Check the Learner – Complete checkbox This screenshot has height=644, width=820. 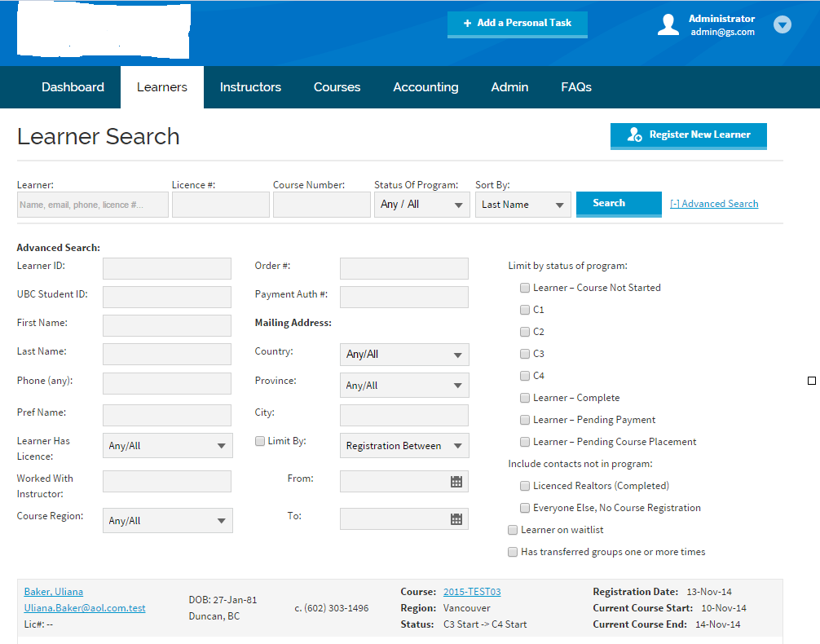pos(525,398)
